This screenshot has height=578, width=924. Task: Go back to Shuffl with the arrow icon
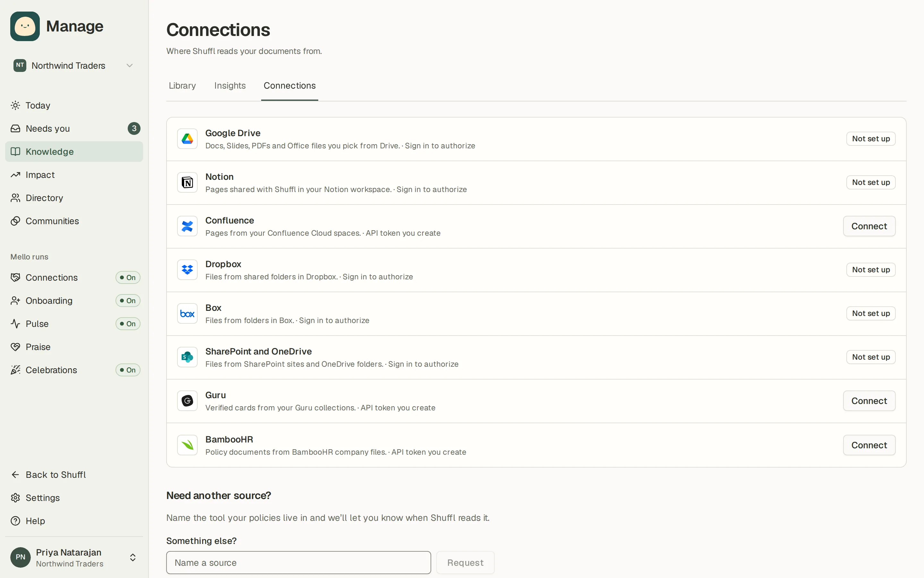pyautogui.click(x=15, y=474)
